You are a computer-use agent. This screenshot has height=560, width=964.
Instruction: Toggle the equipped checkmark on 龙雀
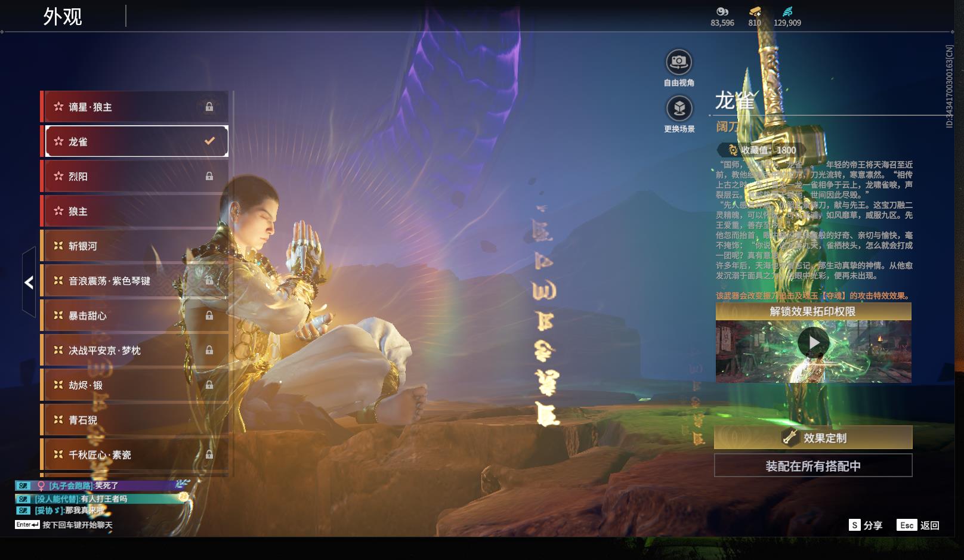pos(209,141)
